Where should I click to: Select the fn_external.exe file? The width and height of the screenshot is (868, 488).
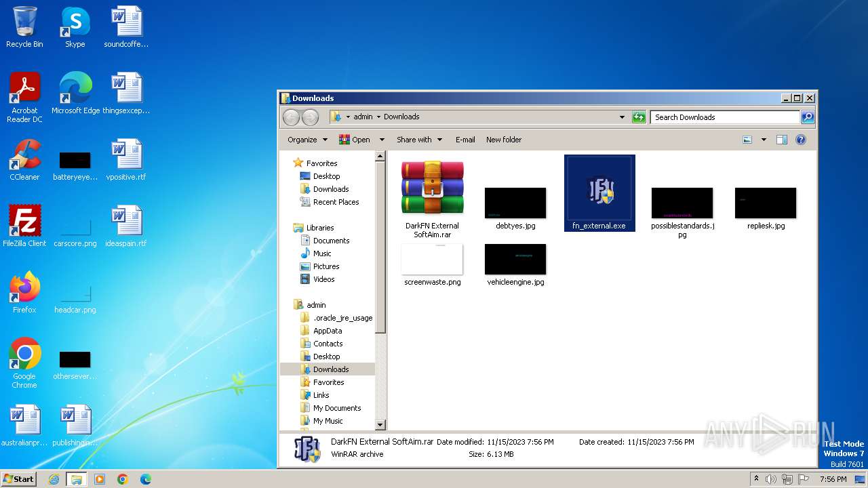(x=599, y=193)
